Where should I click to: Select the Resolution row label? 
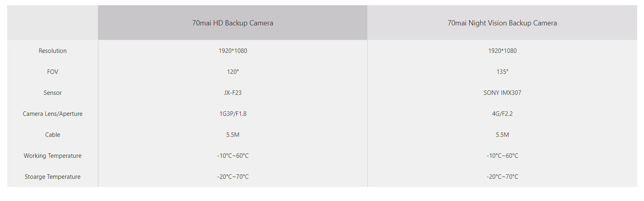(52, 51)
